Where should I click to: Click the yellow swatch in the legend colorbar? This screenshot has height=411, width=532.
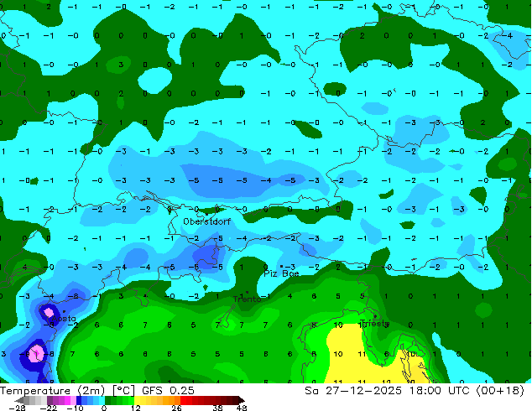pos(137,400)
